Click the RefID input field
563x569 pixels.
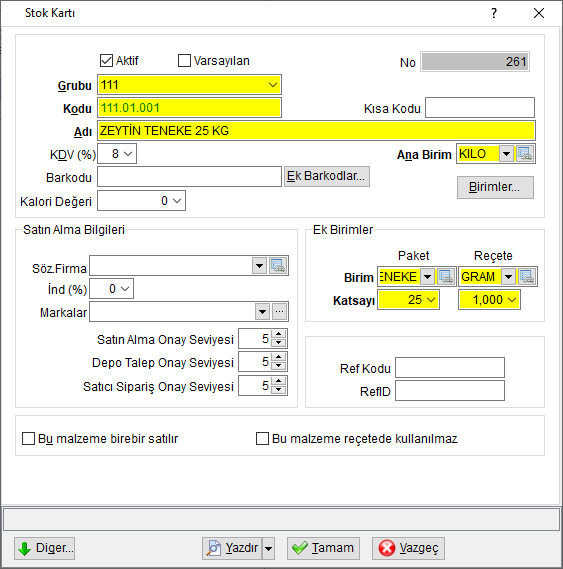[450, 390]
